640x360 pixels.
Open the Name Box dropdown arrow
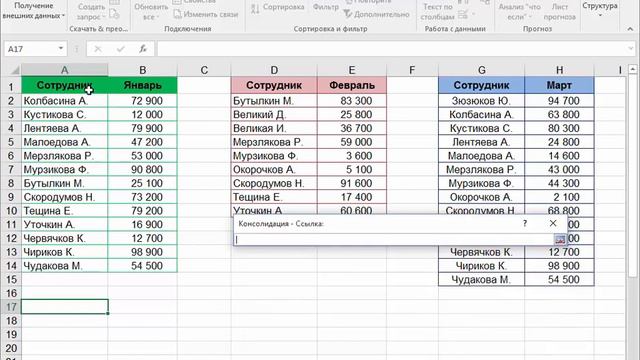pyautogui.click(x=60, y=49)
